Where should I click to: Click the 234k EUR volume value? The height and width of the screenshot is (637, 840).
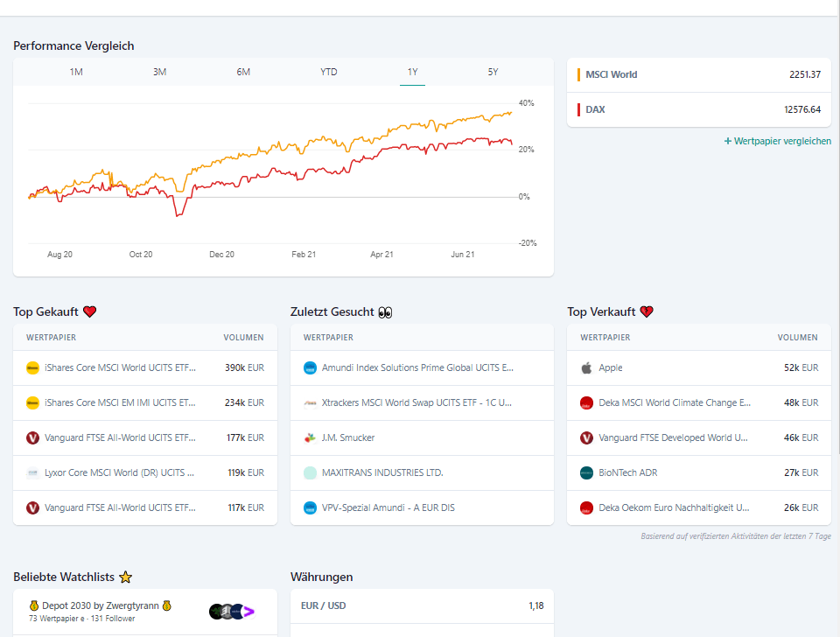click(x=244, y=402)
